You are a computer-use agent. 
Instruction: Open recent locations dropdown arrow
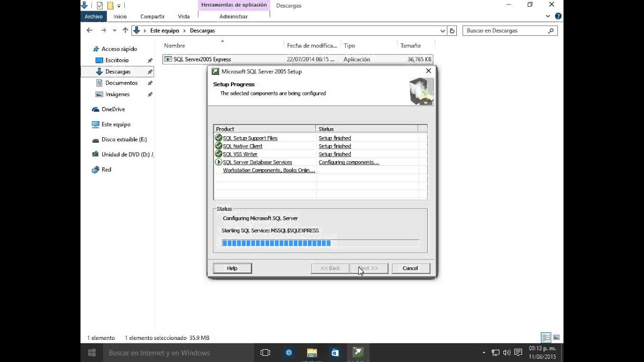coord(115,31)
